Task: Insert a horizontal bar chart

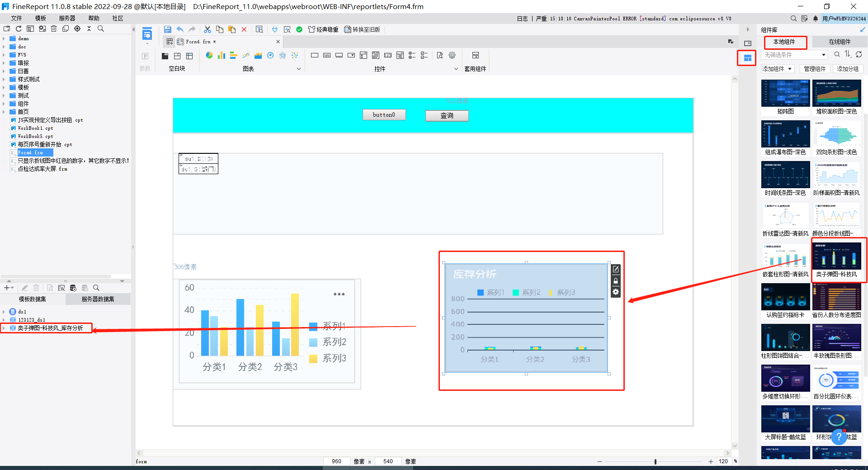Action: (234, 55)
